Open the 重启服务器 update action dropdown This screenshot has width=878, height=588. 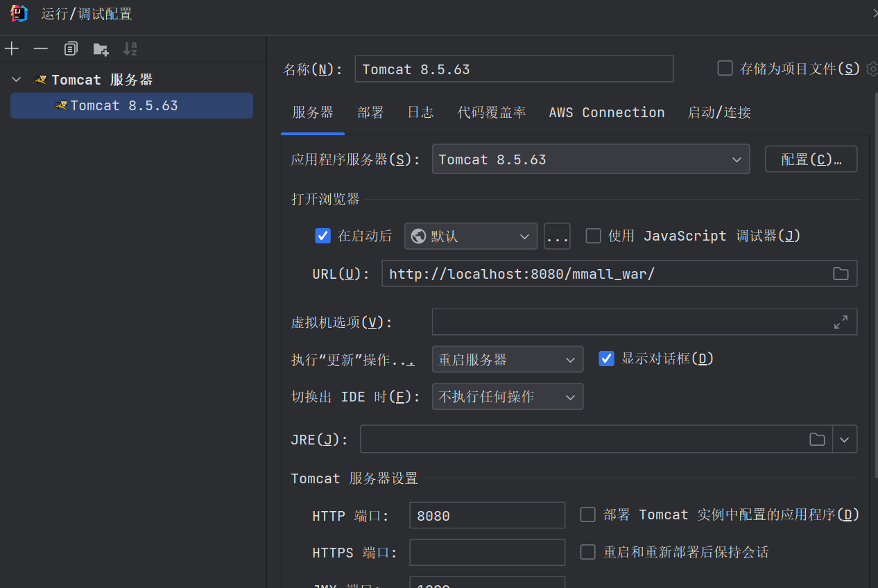(507, 359)
